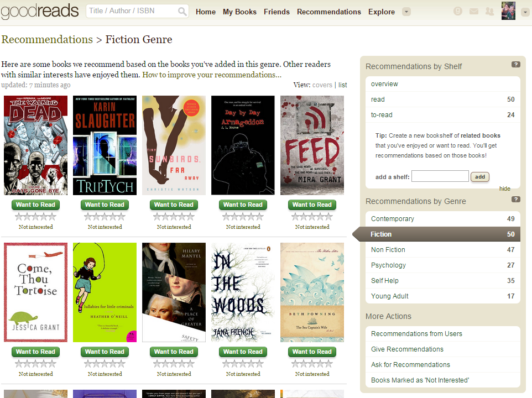
Task: Open My Books
Action: [x=239, y=12]
